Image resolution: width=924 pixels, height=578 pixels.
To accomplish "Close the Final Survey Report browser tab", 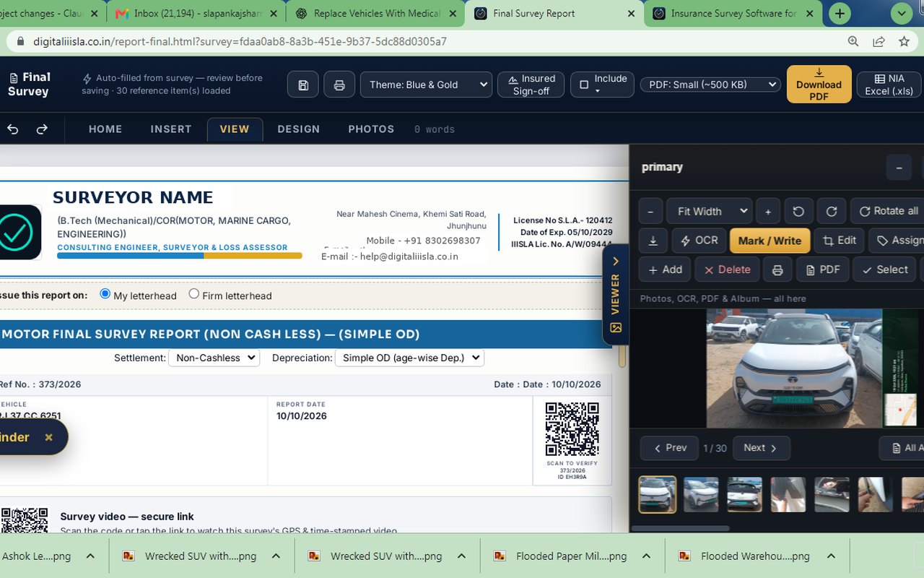I will pyautogui.click(x=631, y=14).
